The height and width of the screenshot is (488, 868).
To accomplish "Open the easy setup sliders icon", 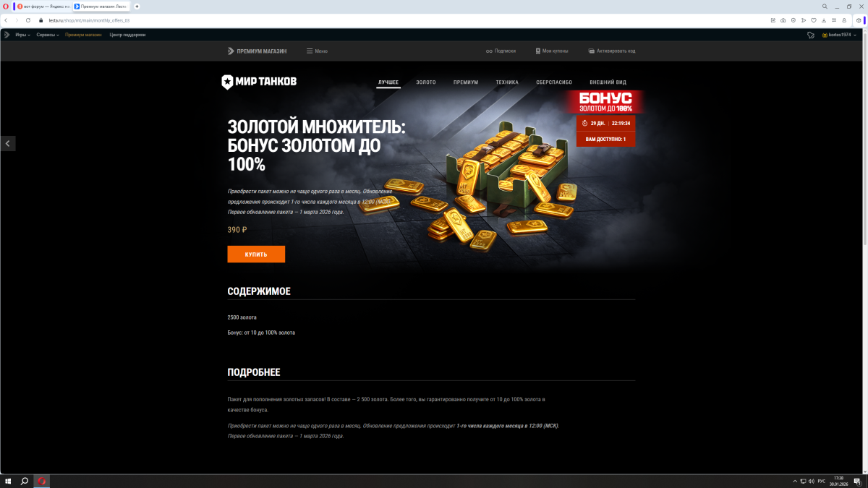I will 834,20.
